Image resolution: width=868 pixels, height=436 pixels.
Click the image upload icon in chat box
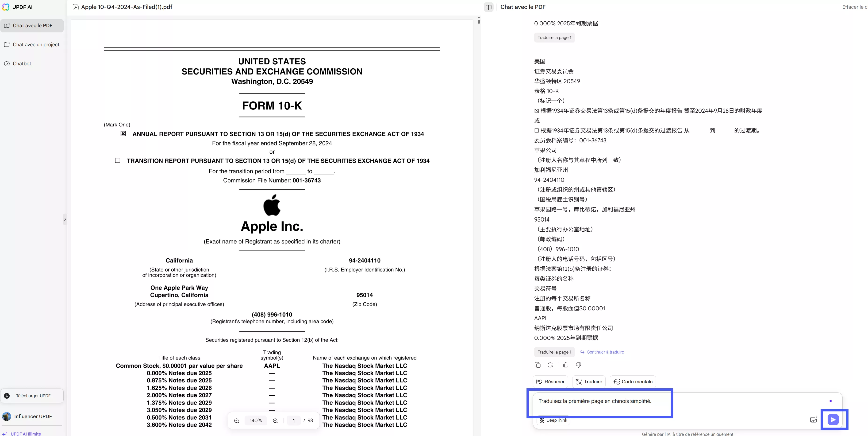(813, 420)
